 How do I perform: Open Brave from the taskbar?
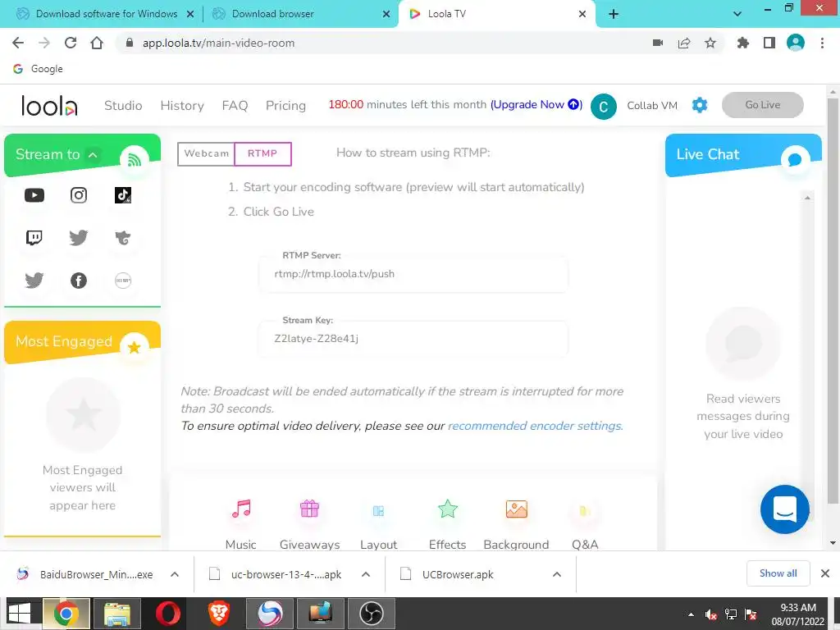click(x=219, y=614)
